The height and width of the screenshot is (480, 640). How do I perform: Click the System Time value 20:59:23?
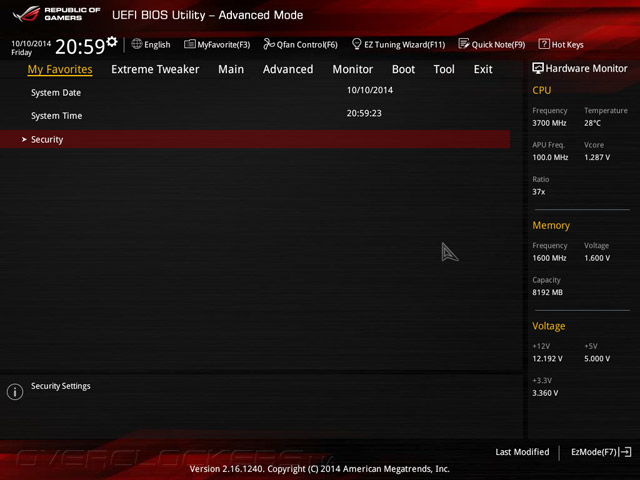coord(364,113)
